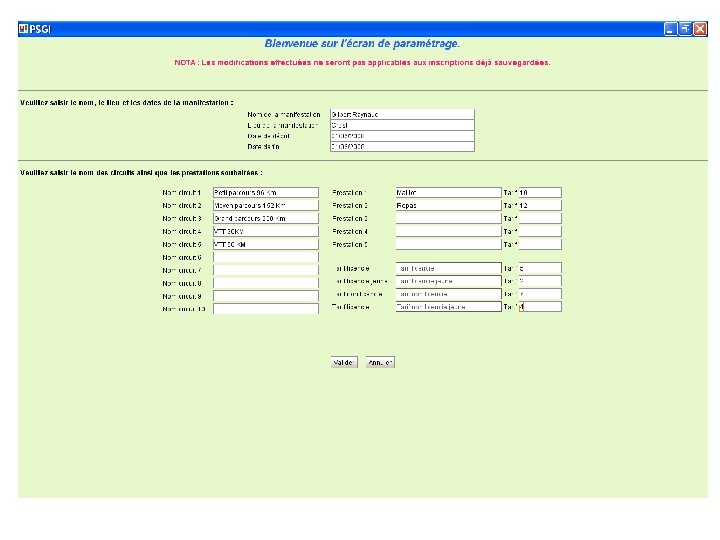Select the Tarif licencié description field
This screenshot has height=540, width=720.
click(x=449, y=268)
